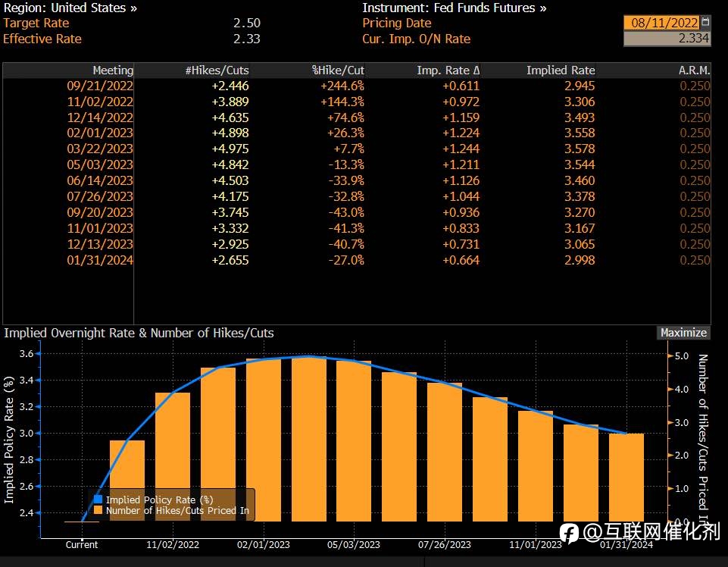This screenshot has height=567, width=728.
Task: Maximize the implied rate chart
Action: (x=683, y=333)
